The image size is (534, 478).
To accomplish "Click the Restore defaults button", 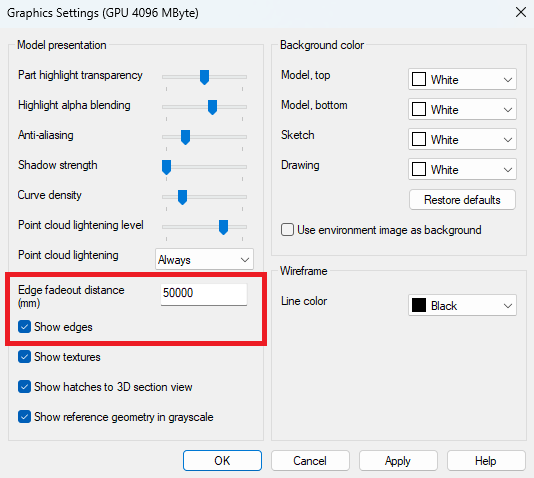I will [462, 200].
